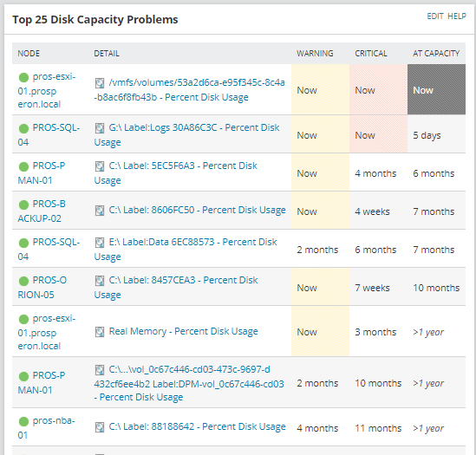
Task: Click the volume icon before C:\ Label: 88188642
Action: pyautogui.click(x=100, y=427)
